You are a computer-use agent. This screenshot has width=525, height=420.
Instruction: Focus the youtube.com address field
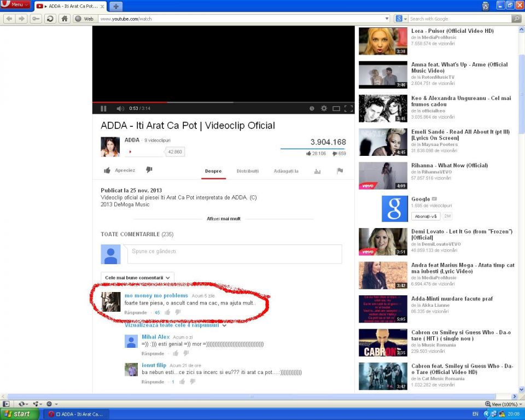click(241, 19)
